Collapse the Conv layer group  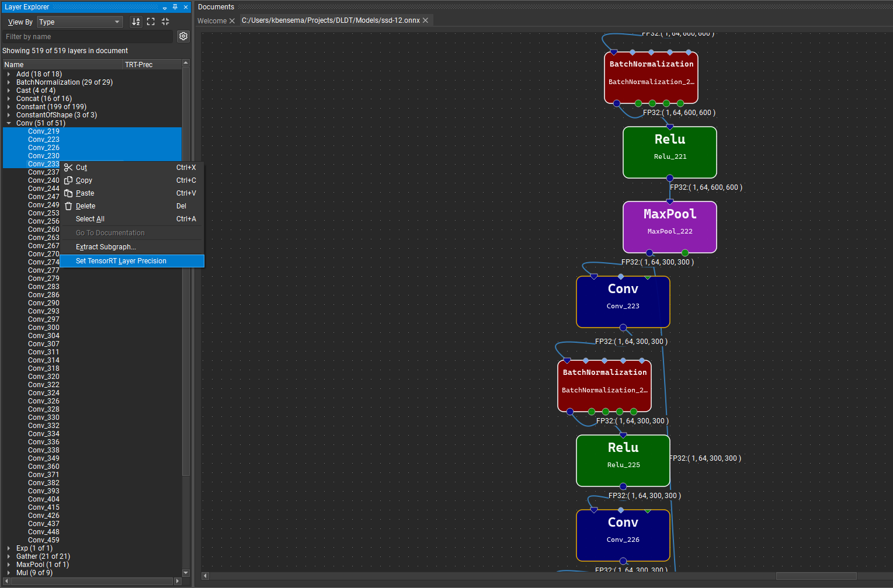point(8,123)
